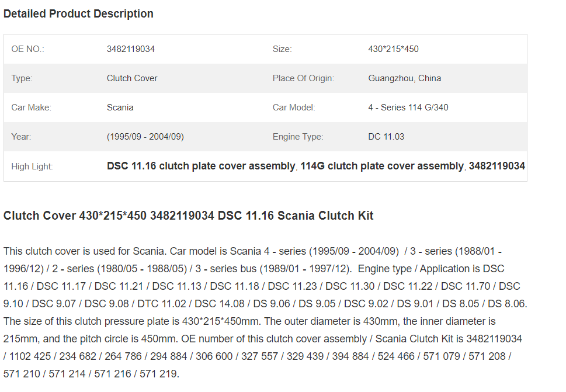
Task: Click the 'Guangzhou, China' value
Action: pyautogui.click(x=405, y=78)
